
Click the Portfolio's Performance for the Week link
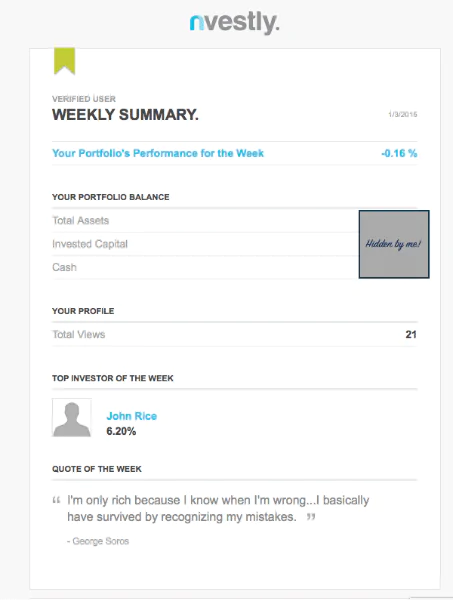158,153
